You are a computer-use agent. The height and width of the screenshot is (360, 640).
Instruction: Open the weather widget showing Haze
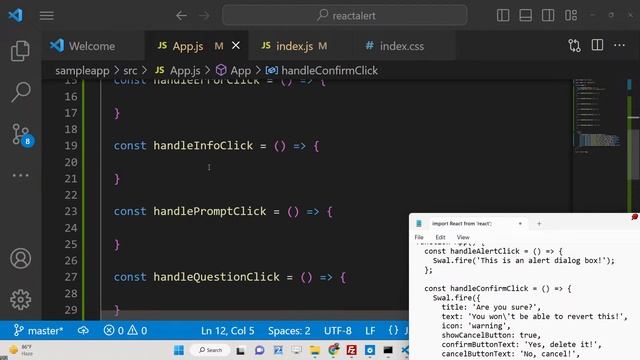(x=20, y=350)
